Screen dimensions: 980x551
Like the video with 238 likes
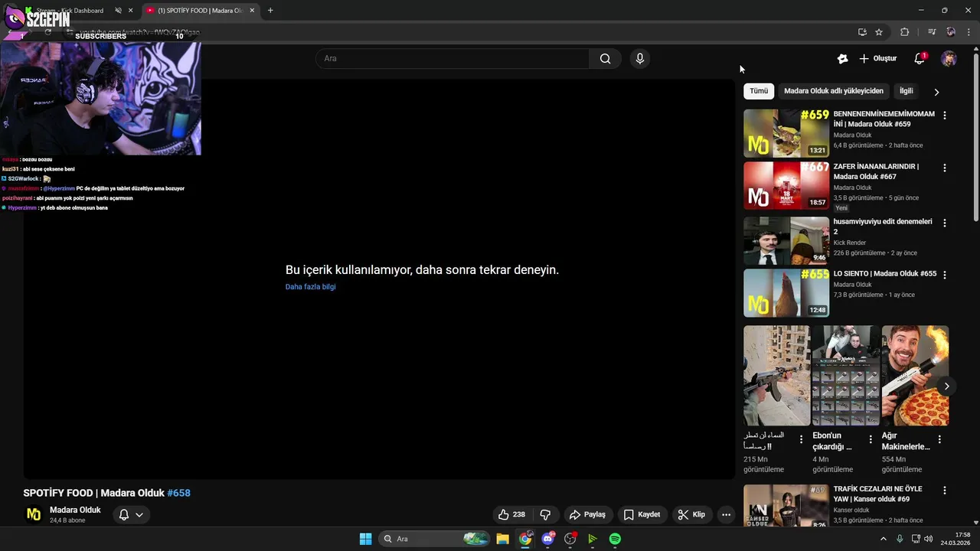[x=511, y=515]
